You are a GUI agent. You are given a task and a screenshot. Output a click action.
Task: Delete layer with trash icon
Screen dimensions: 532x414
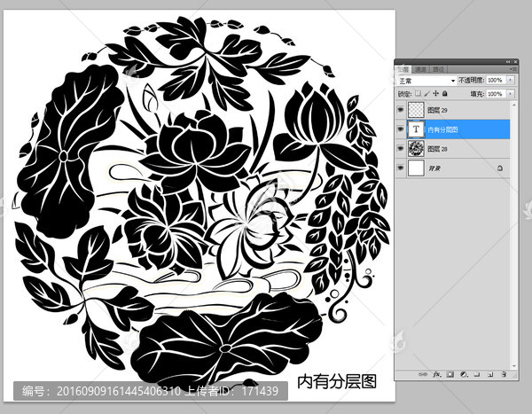click(504, 374)
